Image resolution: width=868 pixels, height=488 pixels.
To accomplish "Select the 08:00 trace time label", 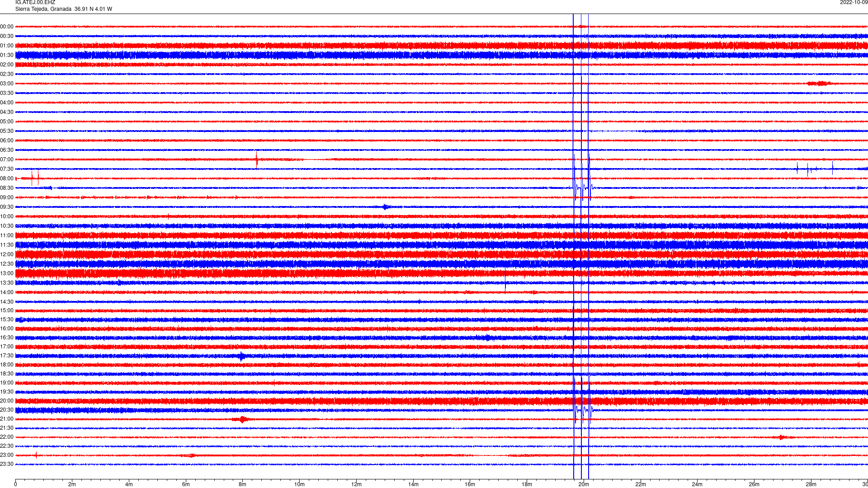I will [7, 178].
